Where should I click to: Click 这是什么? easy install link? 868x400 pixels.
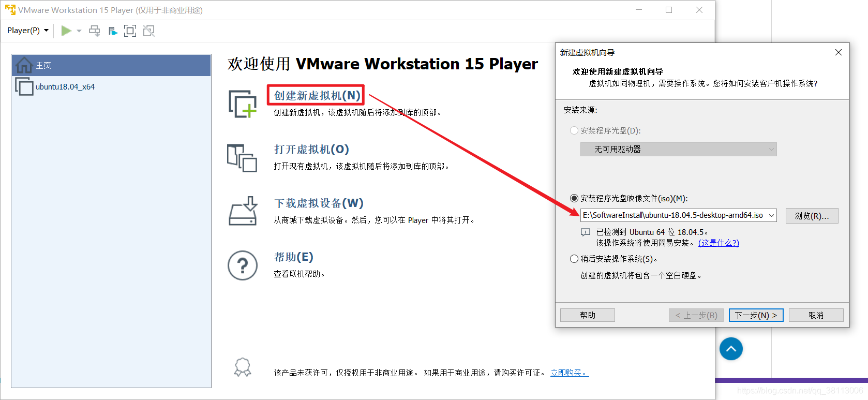pos(719,243)
